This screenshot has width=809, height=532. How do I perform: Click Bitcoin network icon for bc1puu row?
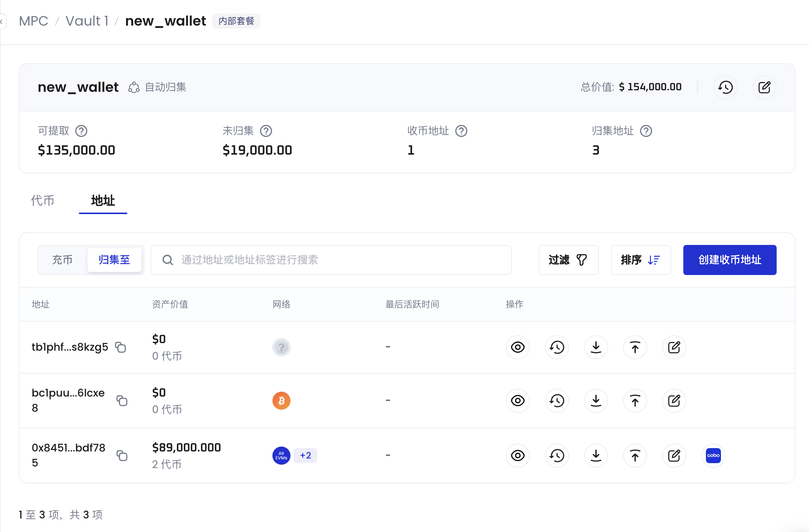point(281,400)
